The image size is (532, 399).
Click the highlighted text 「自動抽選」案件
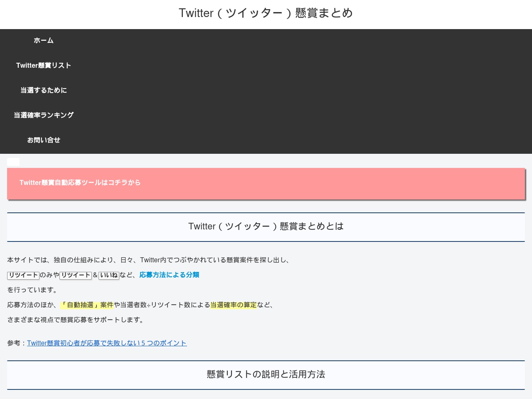[x=87, y=305]
